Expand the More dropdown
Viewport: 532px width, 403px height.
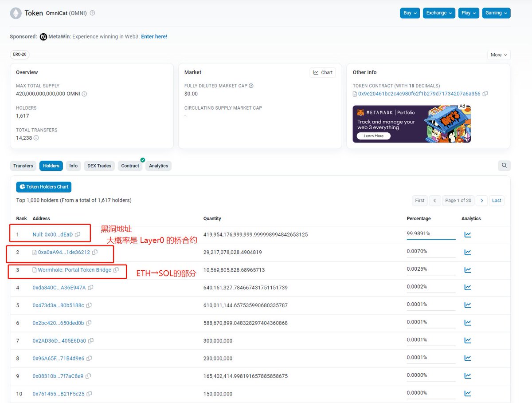coord(499,55)
